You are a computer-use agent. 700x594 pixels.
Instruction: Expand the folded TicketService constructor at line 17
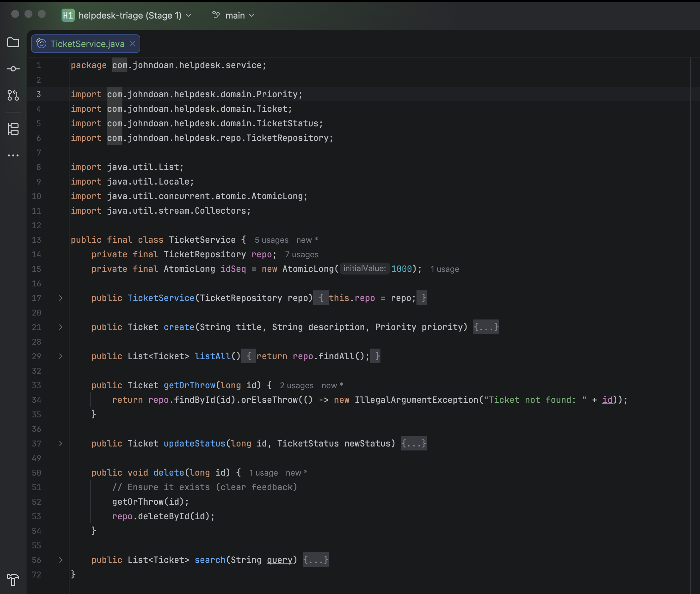coord(60,298)
